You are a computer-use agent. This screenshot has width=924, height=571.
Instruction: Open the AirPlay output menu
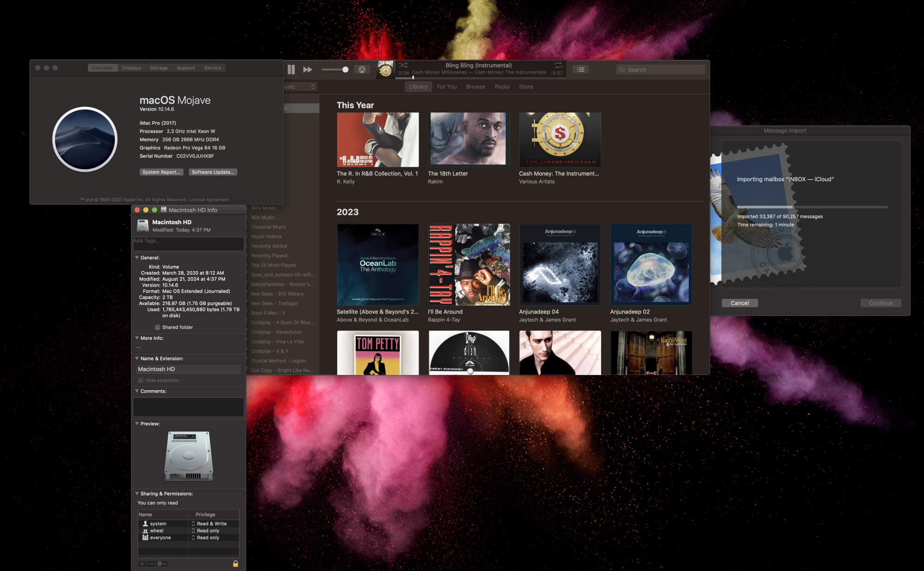[362, 70]
